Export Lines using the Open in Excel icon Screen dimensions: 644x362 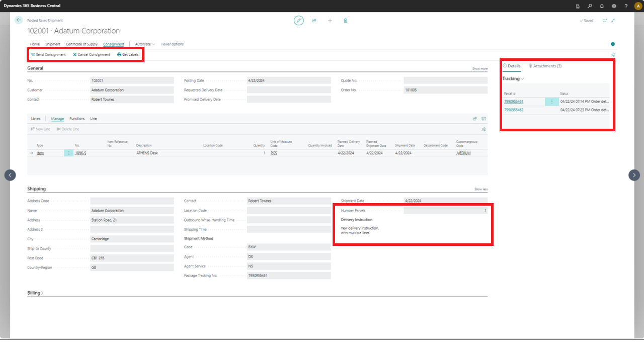point(484,118)
